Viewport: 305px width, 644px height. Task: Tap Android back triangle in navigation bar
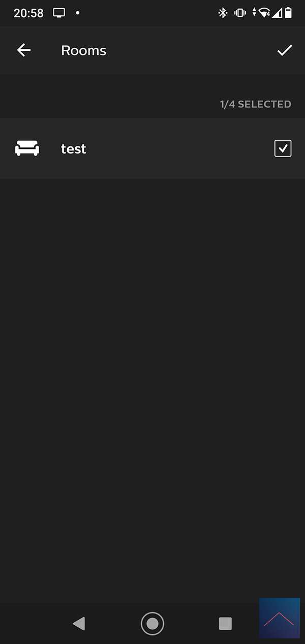click(x=79, y=624)
